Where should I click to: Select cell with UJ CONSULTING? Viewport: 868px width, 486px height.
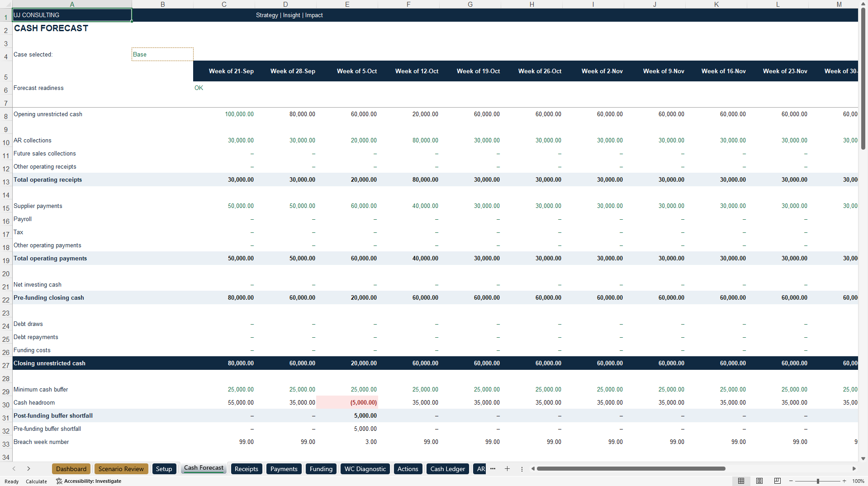coord(72,15)
